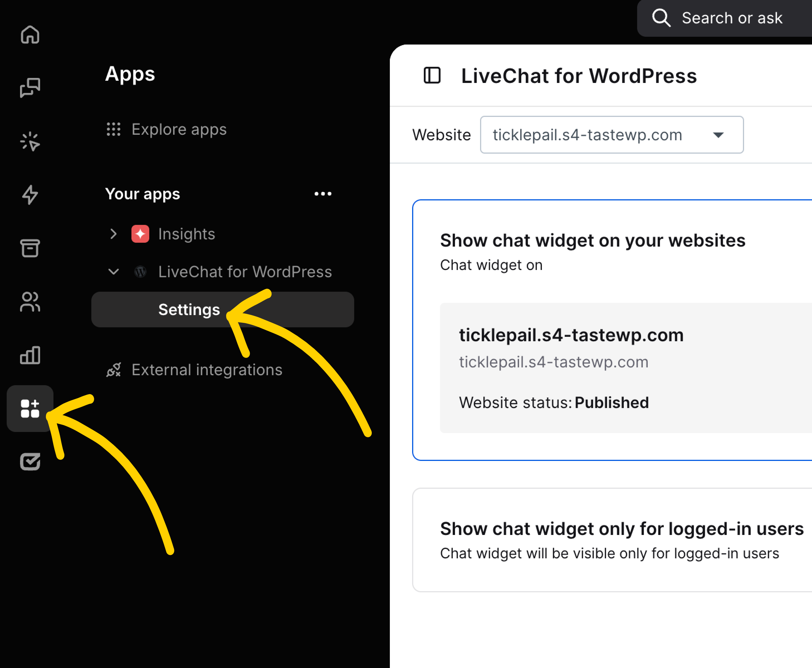Select Settings under LiveChat for WordPress

point(189,310)
